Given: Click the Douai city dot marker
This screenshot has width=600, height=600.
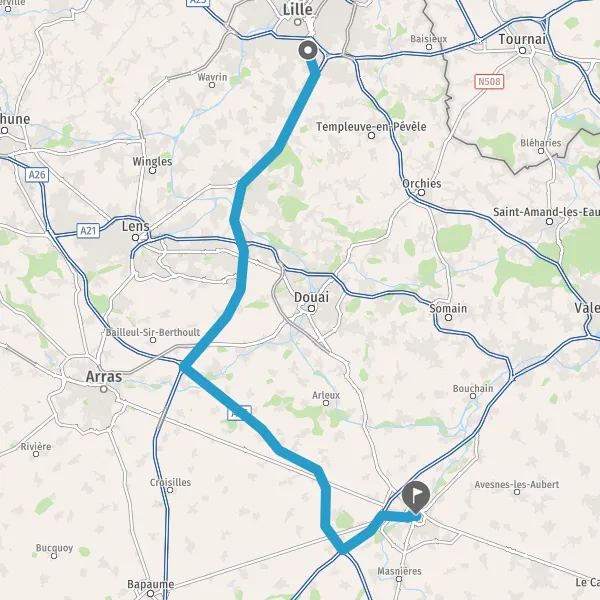Looking at the screenshot, I should tap(311, 308).
